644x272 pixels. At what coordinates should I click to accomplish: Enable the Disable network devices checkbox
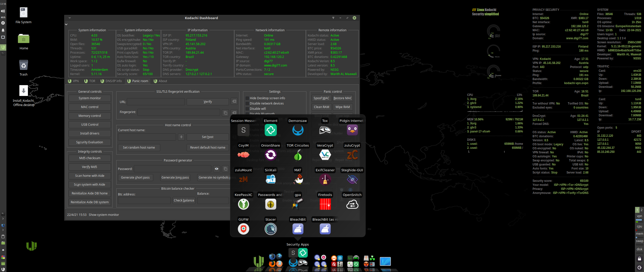(x=247, y=104)
